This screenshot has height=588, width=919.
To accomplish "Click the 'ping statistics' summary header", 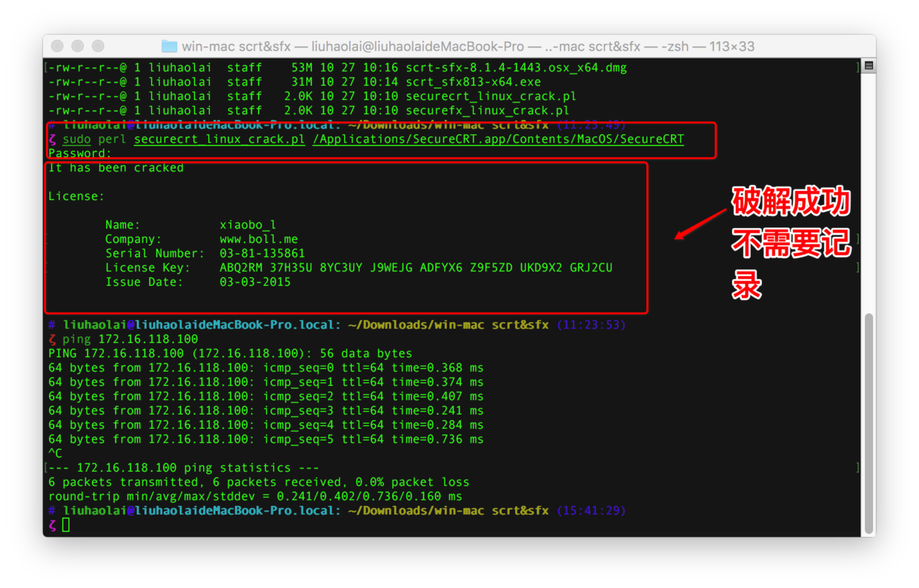I will pos(184,467).
